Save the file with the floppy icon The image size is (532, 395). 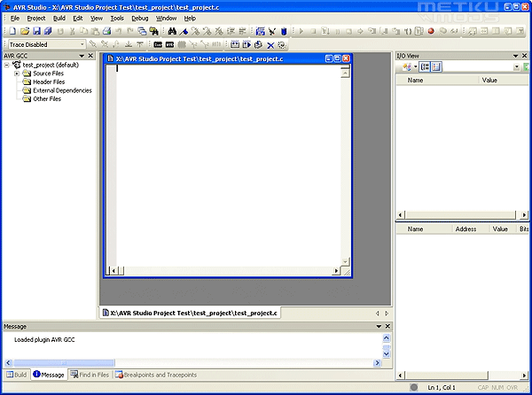(36, 31)
